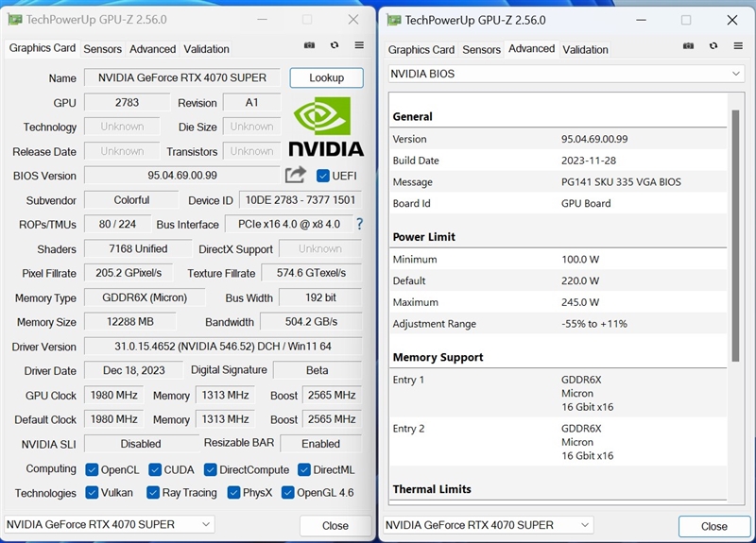
Task: Click Driver Version field
Action: [x=223, y=346]
